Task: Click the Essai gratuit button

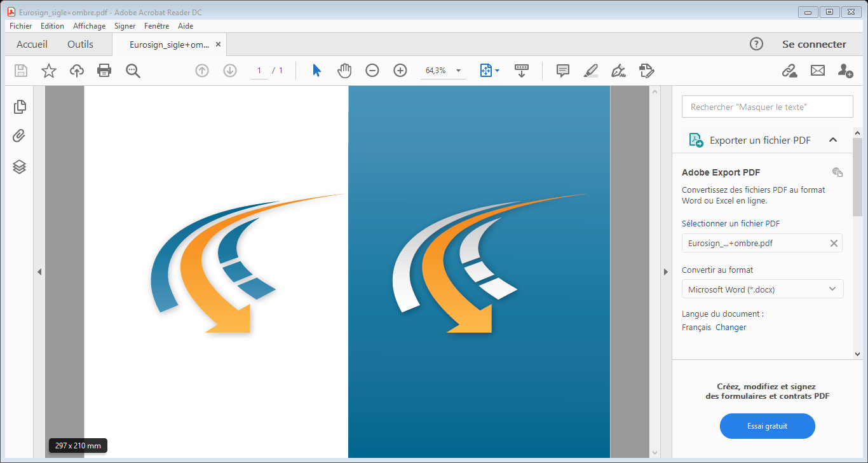Action: click(x=768, y=426)
